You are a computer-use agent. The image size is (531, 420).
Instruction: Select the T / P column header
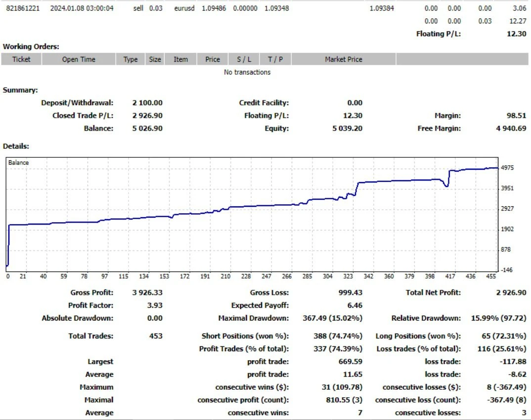[275, 59]
